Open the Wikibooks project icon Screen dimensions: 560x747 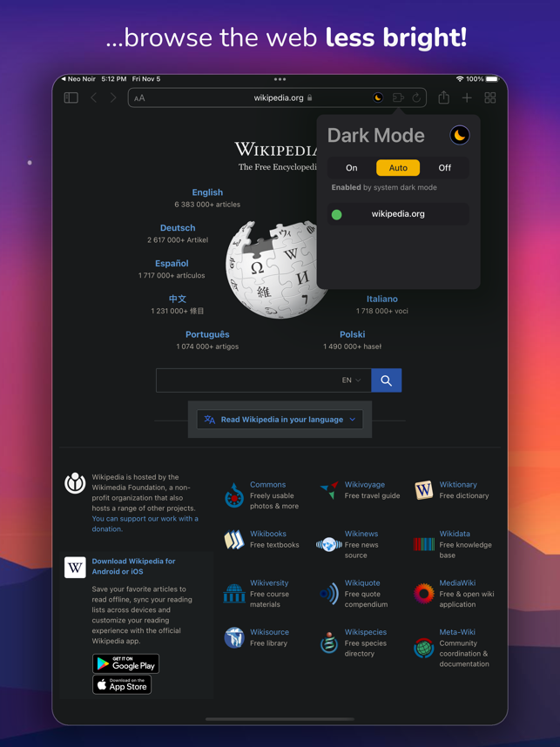click(x=234, y=540)
